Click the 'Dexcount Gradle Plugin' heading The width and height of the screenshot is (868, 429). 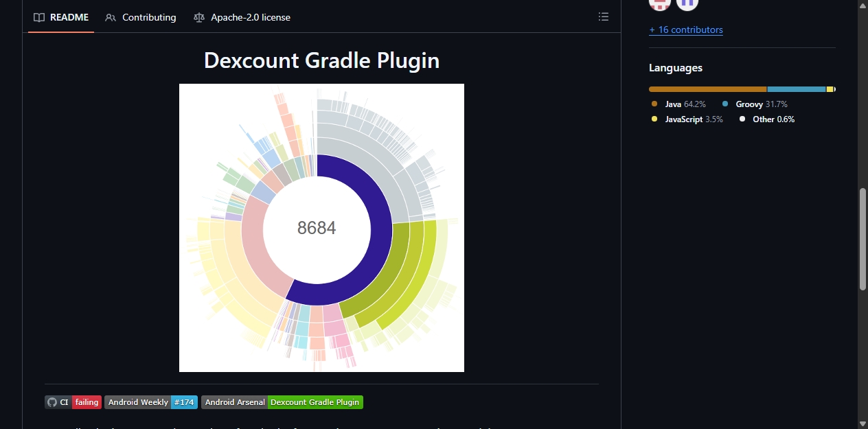(x=321, y=60)
